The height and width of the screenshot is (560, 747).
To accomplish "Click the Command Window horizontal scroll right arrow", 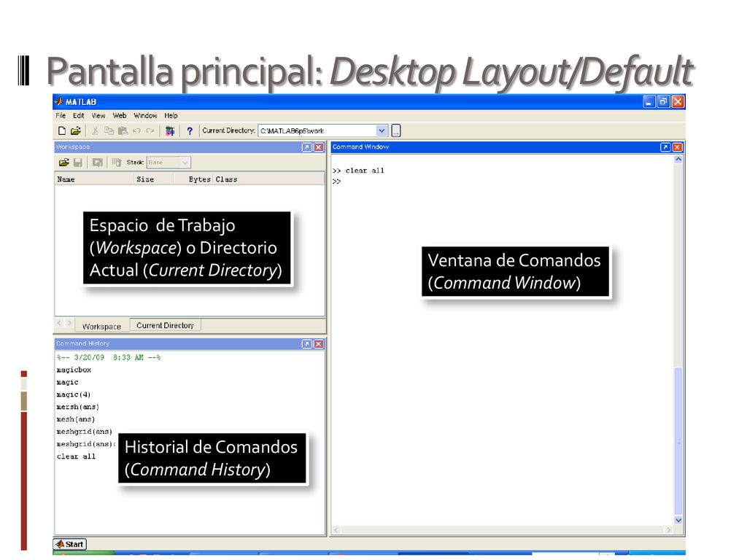I will pyautogui.click(x=669, y=529).
